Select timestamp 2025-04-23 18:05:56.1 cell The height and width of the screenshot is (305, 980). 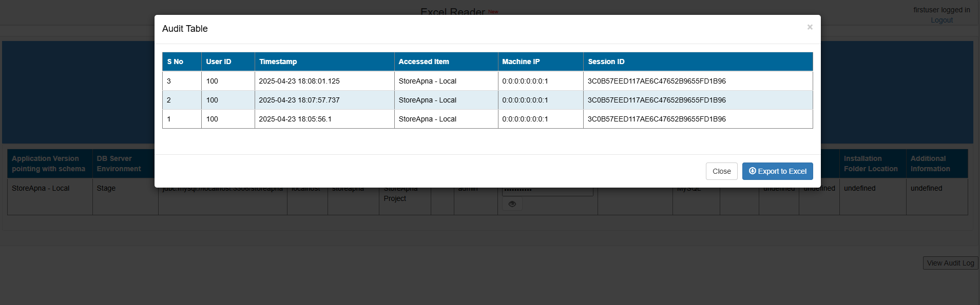(x=295, y=119)
